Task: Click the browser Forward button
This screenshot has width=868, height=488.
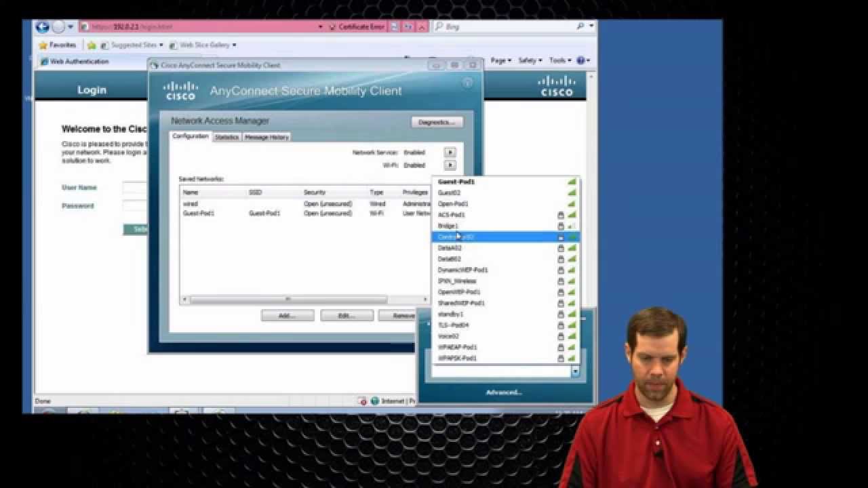Action: pyautogui.click(x=58, y=27)
